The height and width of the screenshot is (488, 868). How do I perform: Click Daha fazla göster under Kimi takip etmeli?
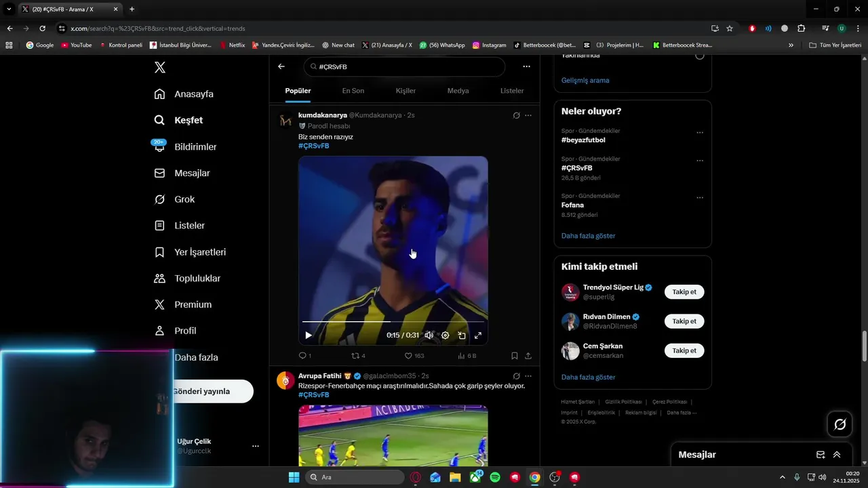[589, 377]
